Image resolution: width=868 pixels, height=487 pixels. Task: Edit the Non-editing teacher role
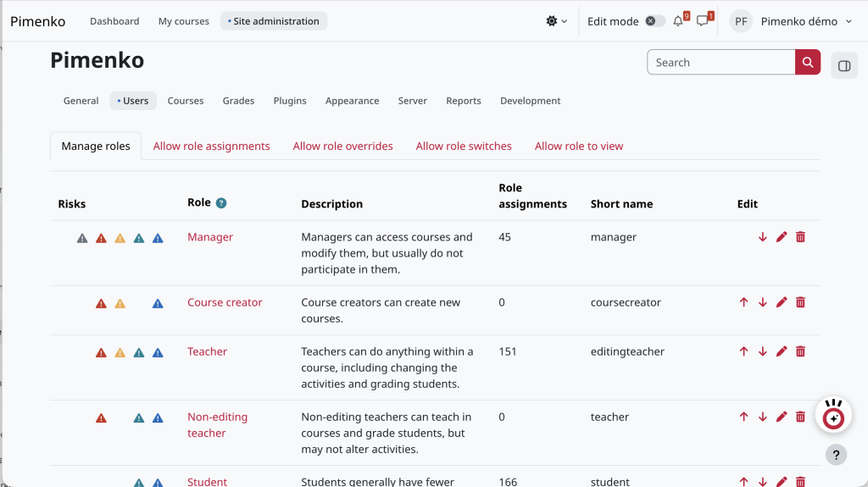click(x=781, y=417)
